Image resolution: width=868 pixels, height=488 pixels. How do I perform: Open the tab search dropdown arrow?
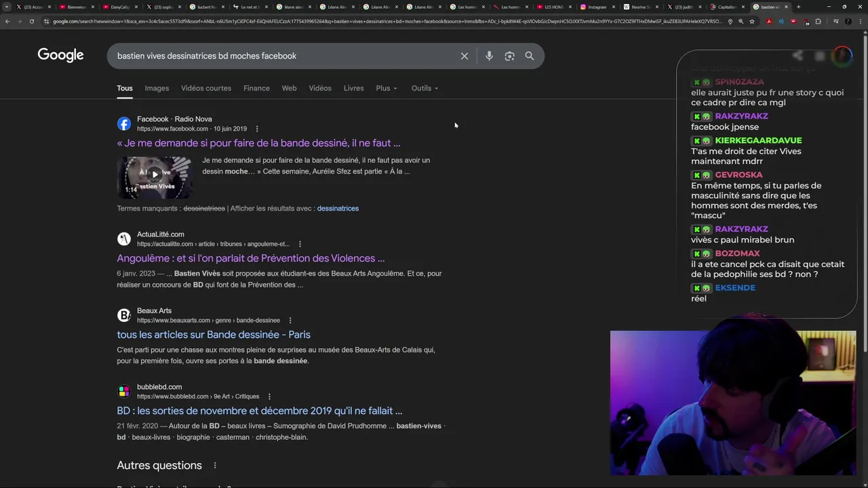7,7
